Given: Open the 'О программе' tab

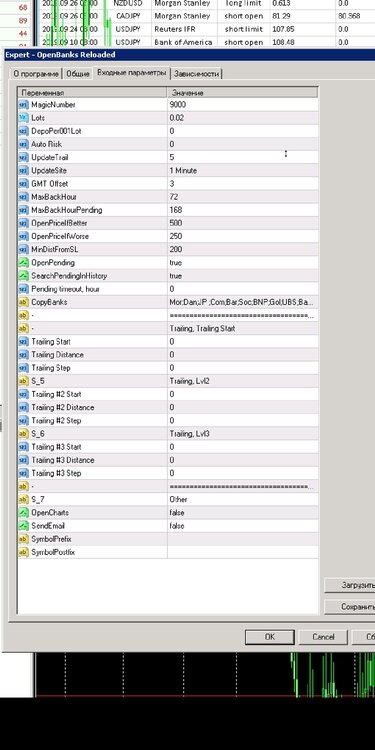Looking at the screenshot, I should pos(36,74).
